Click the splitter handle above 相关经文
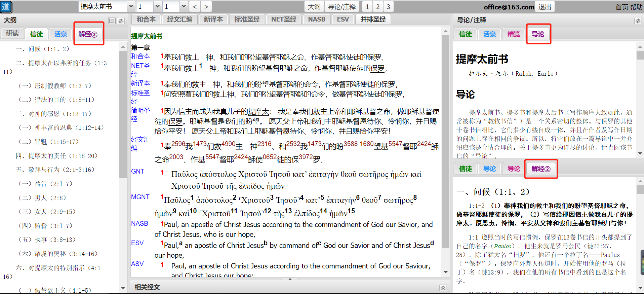 click(290, 279)
